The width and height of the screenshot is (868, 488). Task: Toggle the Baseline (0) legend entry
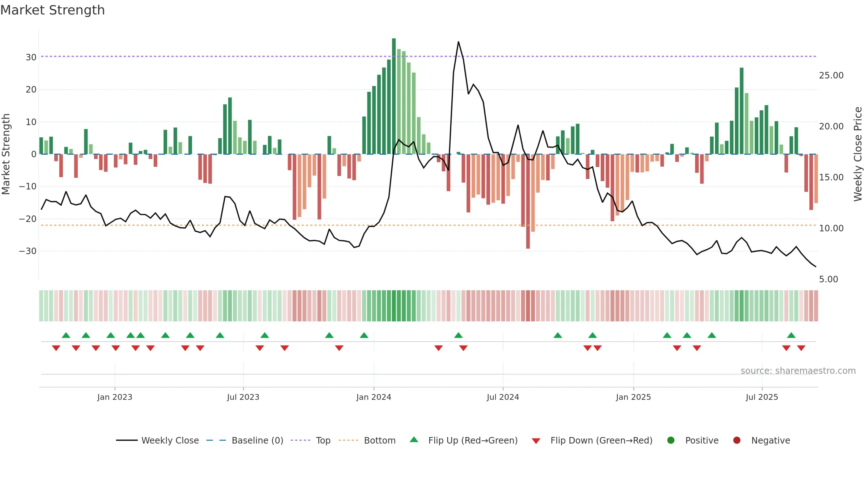pyautogui.click(x=245, y=440)
